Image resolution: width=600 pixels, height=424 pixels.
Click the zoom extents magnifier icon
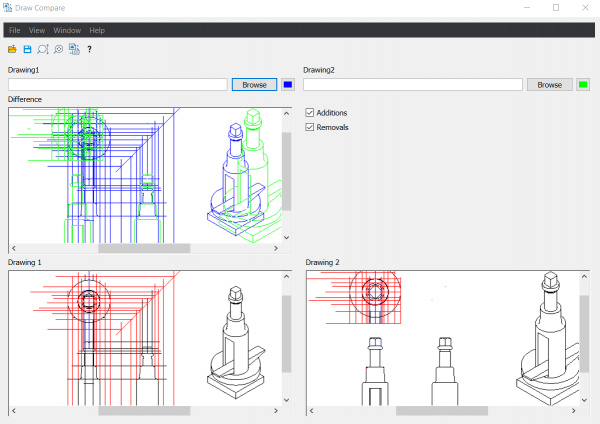click(x=42, y=49)
